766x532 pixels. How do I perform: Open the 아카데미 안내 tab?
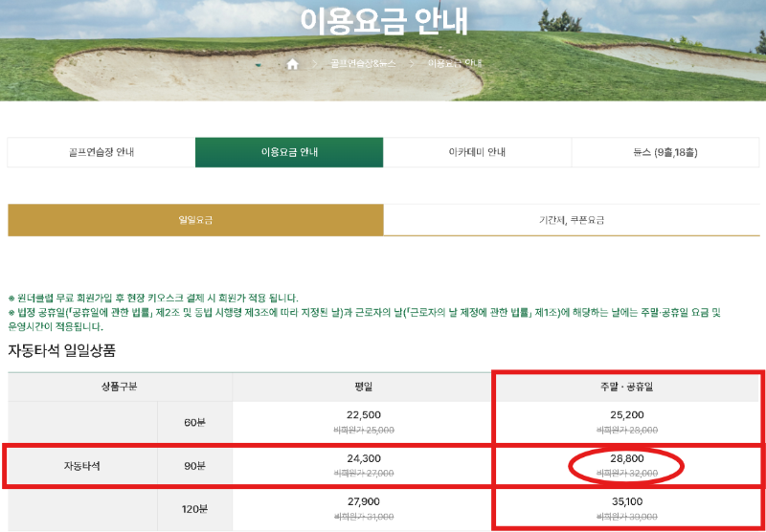pyautogui.click(x=477, y=152)
